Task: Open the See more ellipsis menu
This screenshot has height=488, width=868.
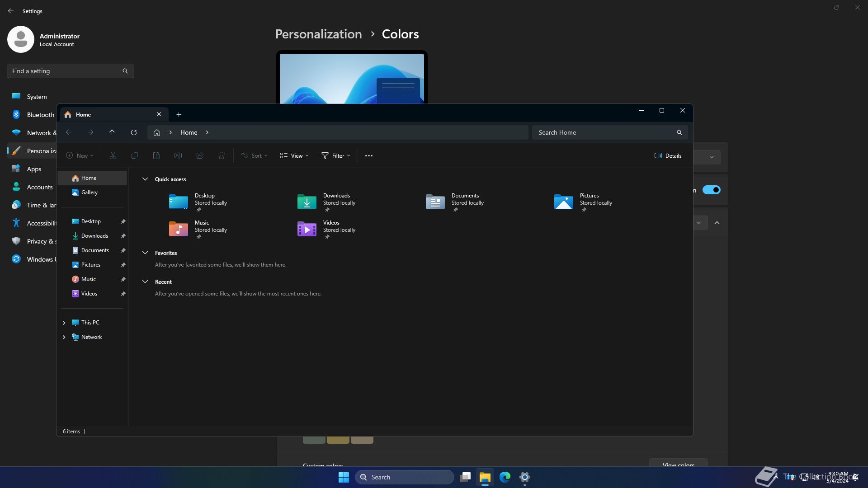Action: tap(368, 156)
